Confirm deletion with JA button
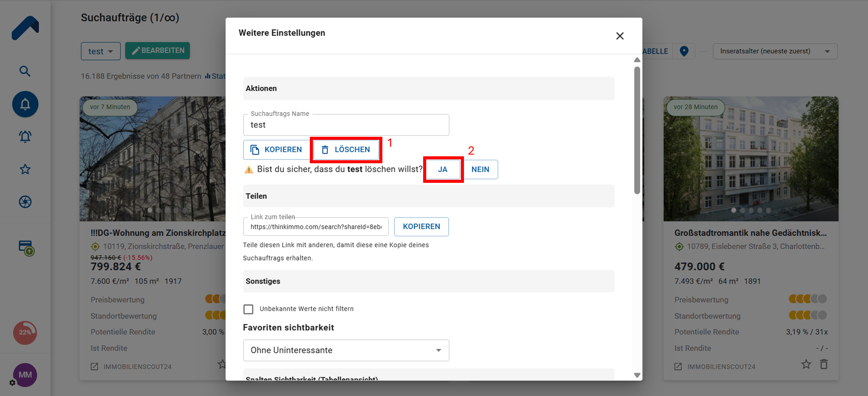This screenshot has width=868, height=396. point(443,169)
